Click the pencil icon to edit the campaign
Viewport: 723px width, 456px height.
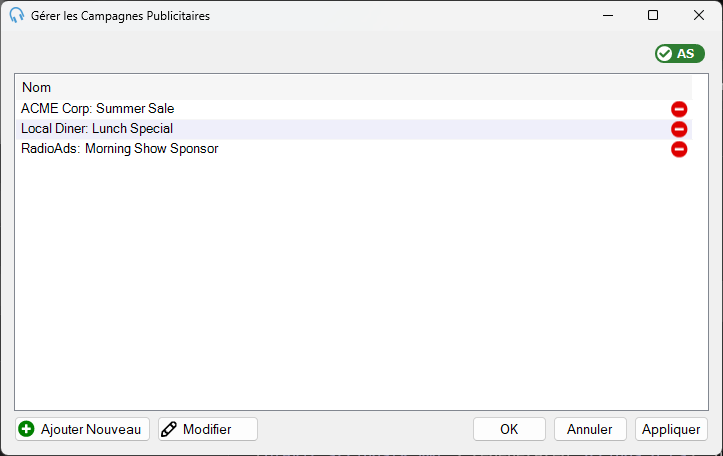pos(169,429)
